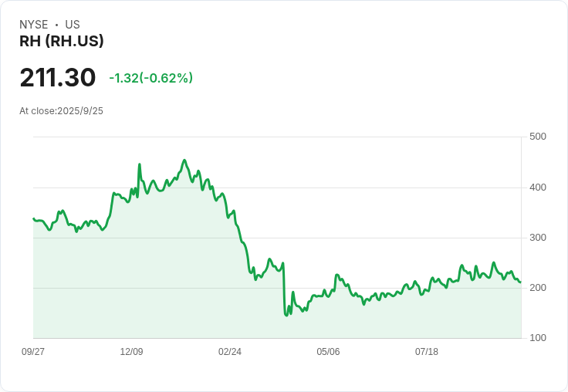Select the 12/09 date axis marker
568x392 pixels.
tap(131, 352)
